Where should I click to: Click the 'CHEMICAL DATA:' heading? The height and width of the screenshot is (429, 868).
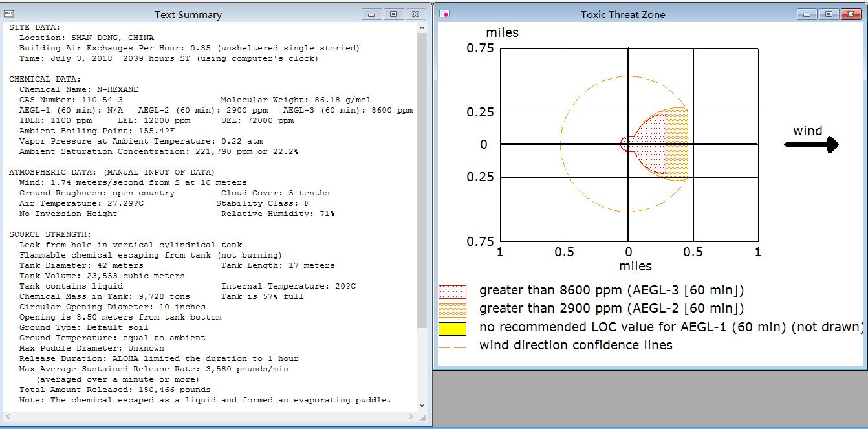[45, 79]
